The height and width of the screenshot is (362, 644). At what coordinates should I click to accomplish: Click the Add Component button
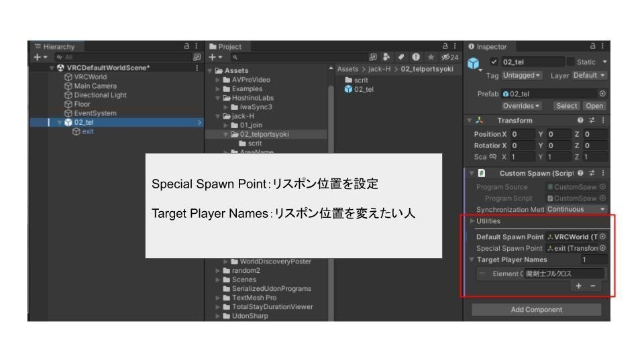[537, 310]
